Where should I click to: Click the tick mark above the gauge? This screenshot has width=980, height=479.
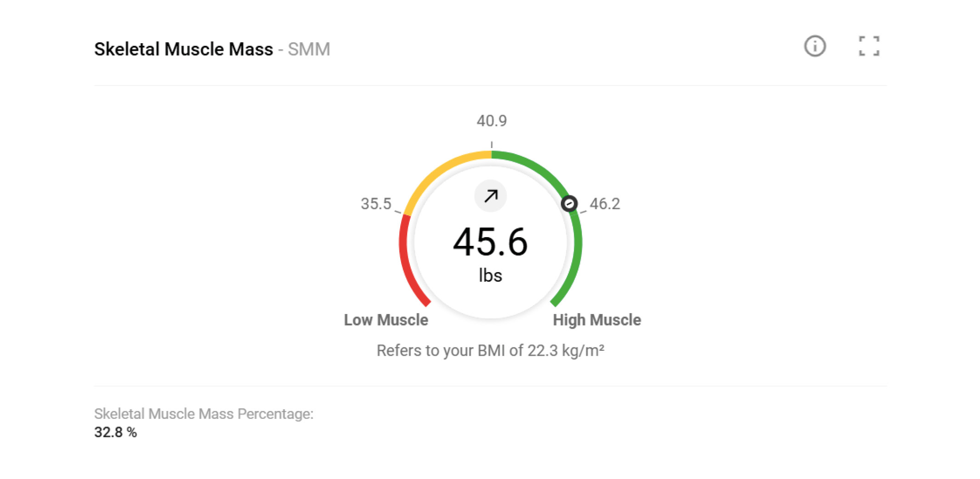pyautogui.click(x=492, y=145)
